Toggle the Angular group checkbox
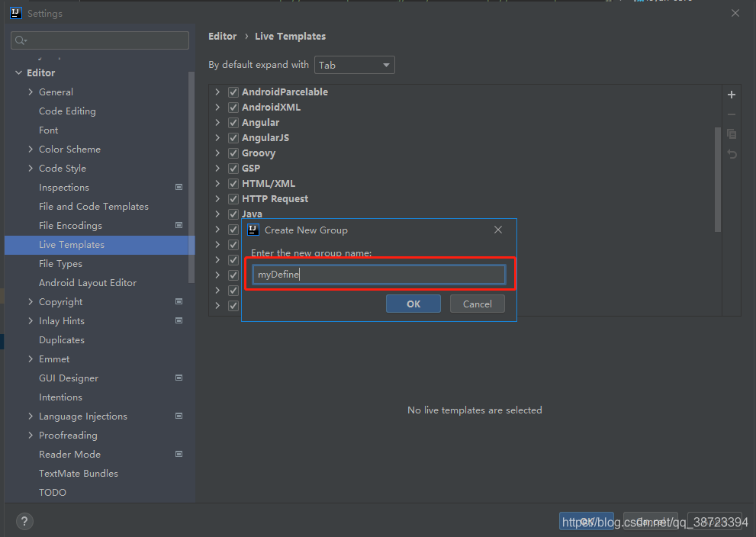Viewport: 756px width, 537px height. [233, 123]
